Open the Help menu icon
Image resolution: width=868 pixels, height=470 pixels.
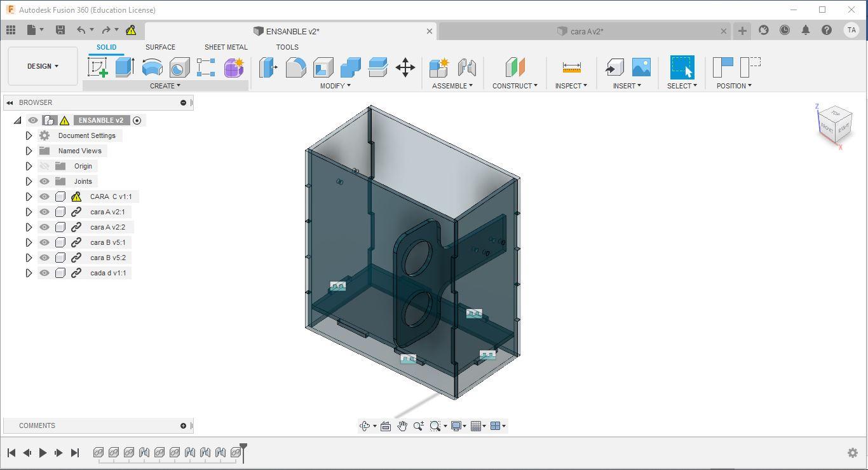(x=827, y=30)
